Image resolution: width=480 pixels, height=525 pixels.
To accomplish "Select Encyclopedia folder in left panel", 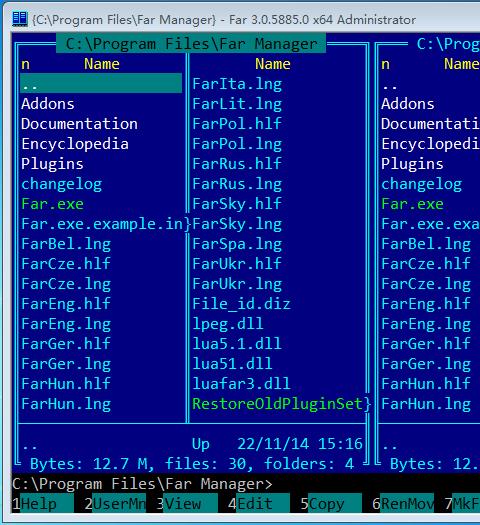I will coord(75,144).
